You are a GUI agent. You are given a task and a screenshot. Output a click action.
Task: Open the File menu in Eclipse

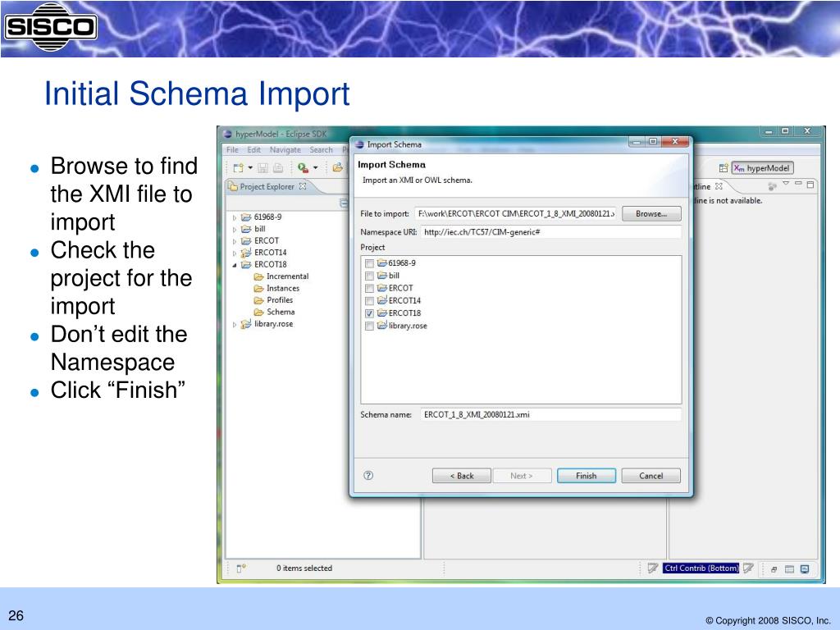(x=232, y=150)
